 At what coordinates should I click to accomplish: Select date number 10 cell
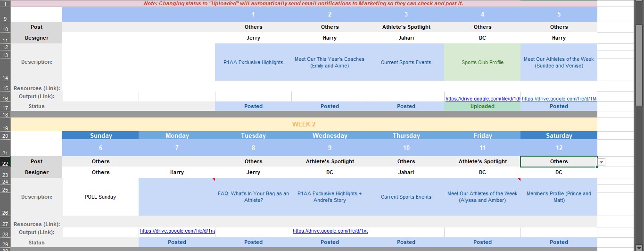click(406, 148)
